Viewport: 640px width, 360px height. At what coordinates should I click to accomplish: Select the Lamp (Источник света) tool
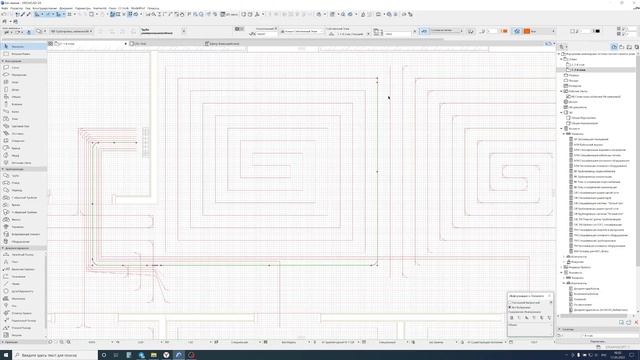[x=23, y=163]
